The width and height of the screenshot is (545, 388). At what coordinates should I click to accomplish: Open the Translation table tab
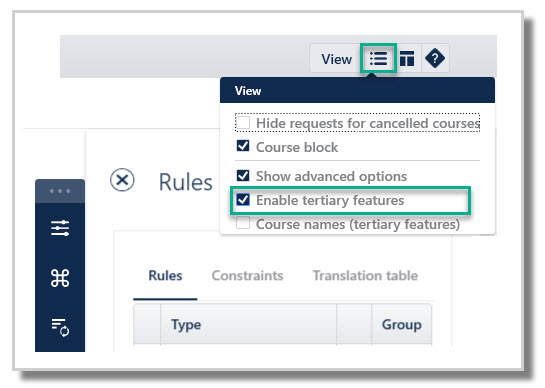[x=365, y=275]
